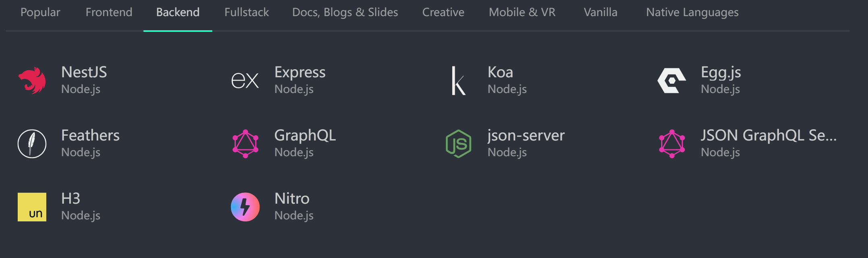Screen dimensions: 868x258
Task: Click the pink GraphQL logo icon
Action: pos(245,144)
